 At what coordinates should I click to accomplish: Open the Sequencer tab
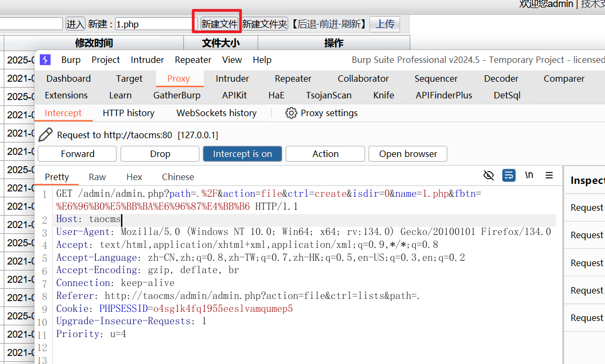436,78
